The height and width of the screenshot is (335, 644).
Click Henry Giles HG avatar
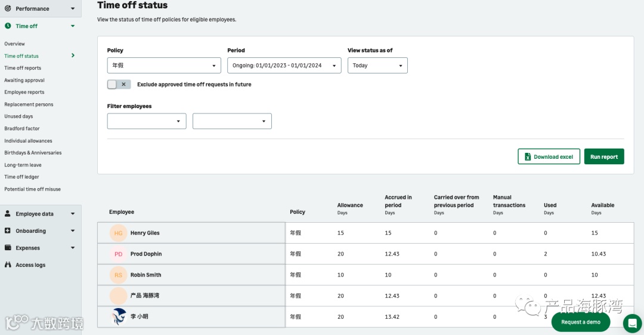118,233
